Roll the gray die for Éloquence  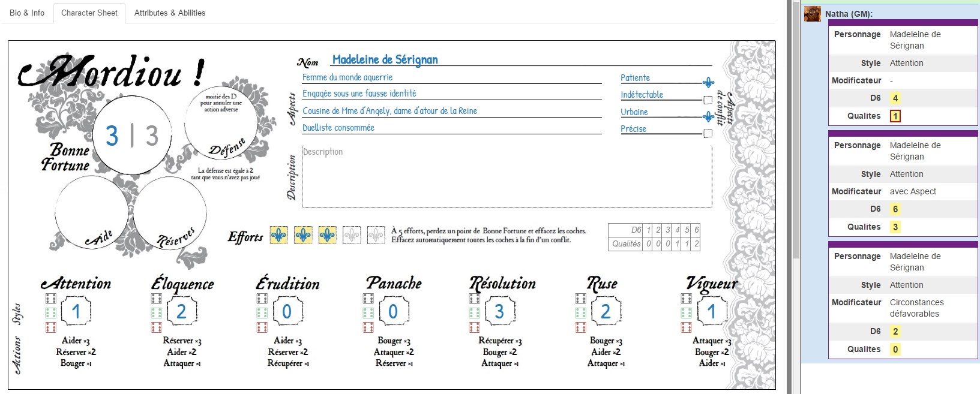coord(156,299)
